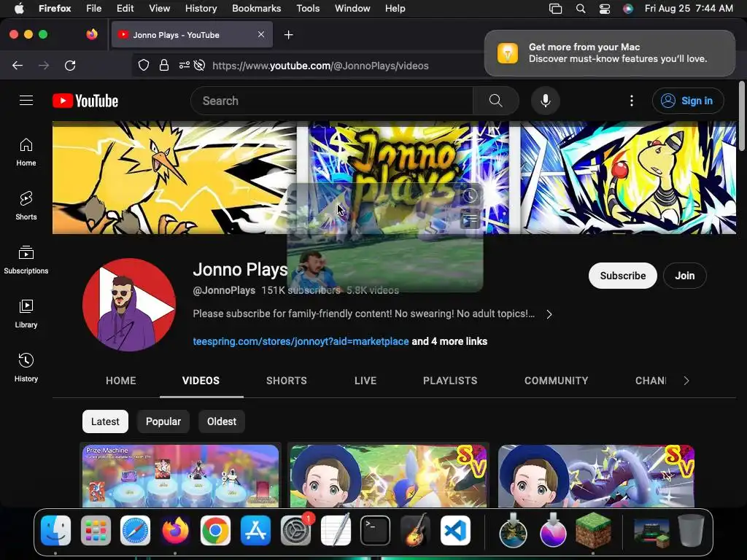This screenshot has width=747, height=560.
Task: Click 'and 4 more links'
Action: [449, 341]
